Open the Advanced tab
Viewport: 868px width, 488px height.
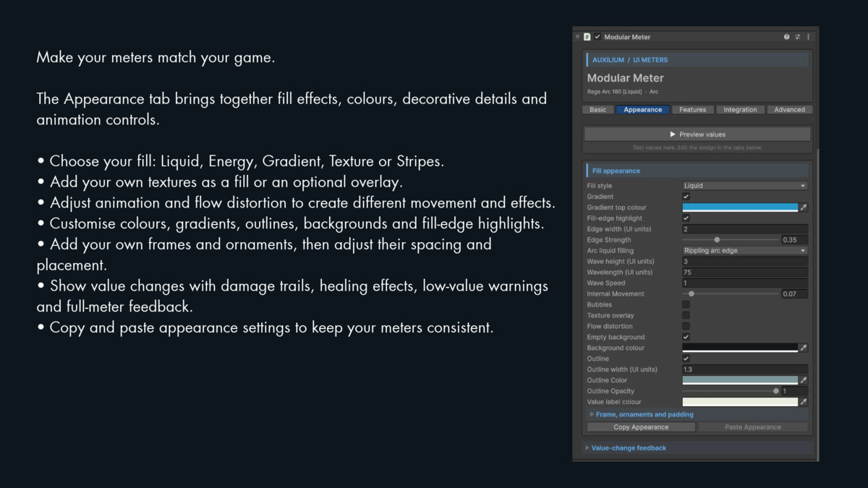click(789, 110)
